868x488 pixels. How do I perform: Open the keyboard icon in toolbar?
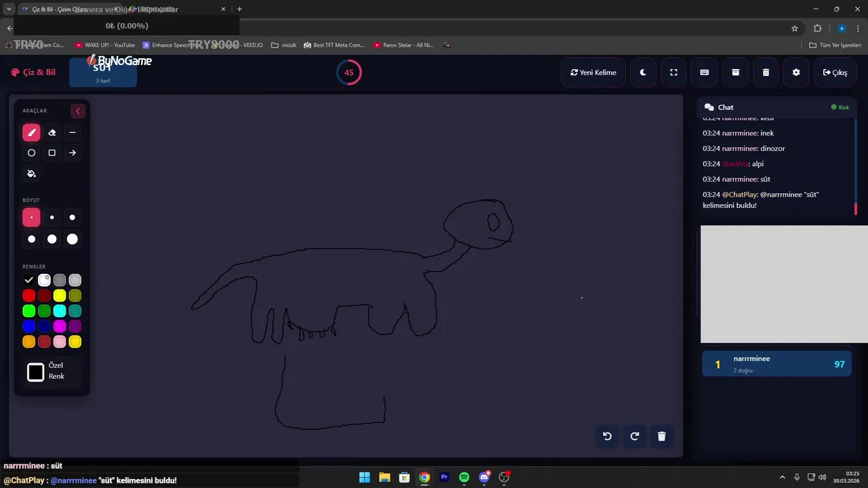pyautogui.click(x=705, y=73)
